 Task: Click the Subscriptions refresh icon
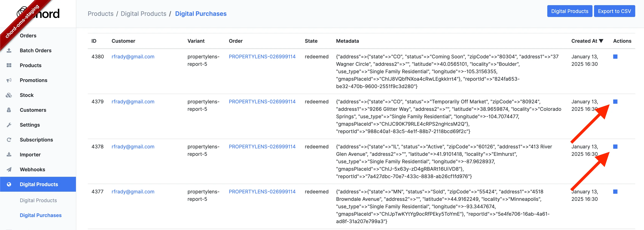click(9, 140)
